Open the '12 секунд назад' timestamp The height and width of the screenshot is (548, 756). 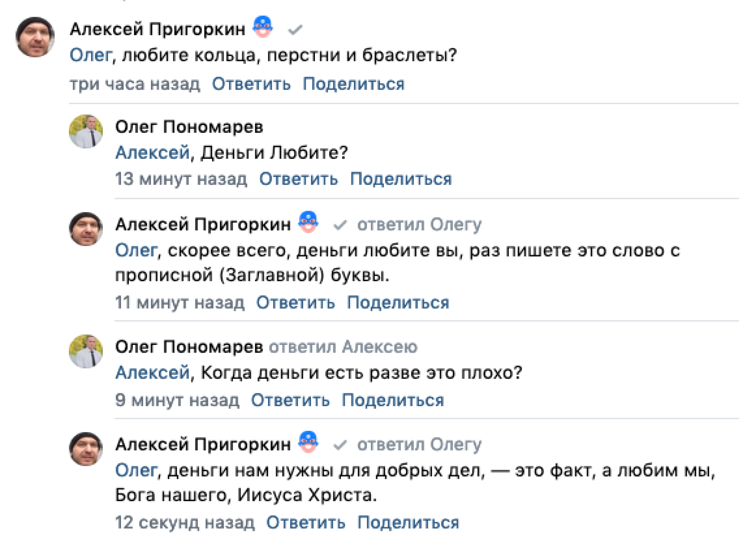tap(185, 522)
